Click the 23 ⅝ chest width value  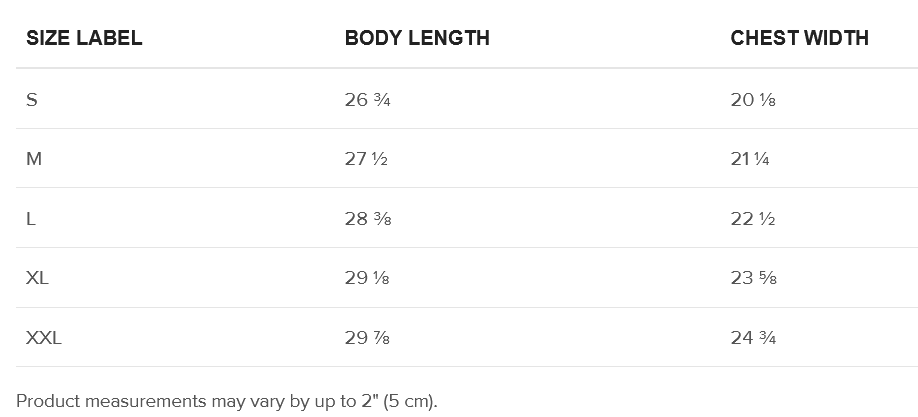(754, 278)
